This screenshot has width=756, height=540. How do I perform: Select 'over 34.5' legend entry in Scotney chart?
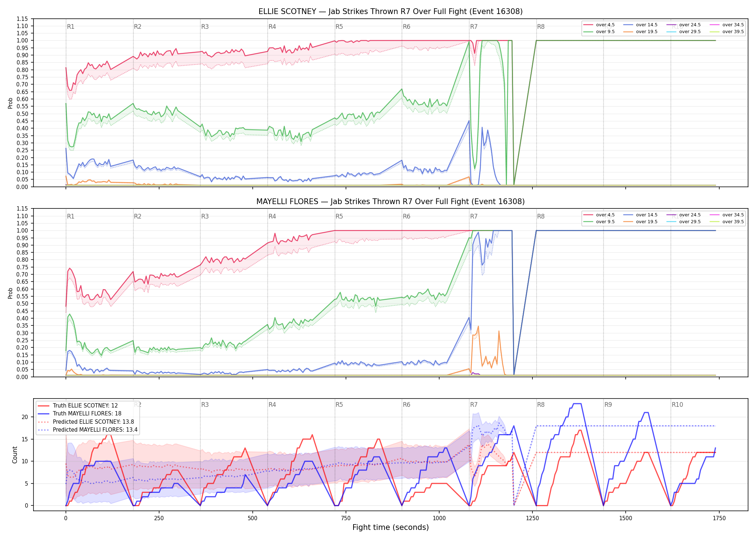727,25
